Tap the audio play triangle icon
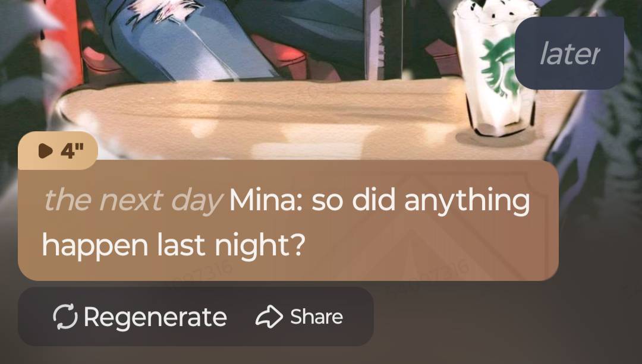 pos(45,151)
